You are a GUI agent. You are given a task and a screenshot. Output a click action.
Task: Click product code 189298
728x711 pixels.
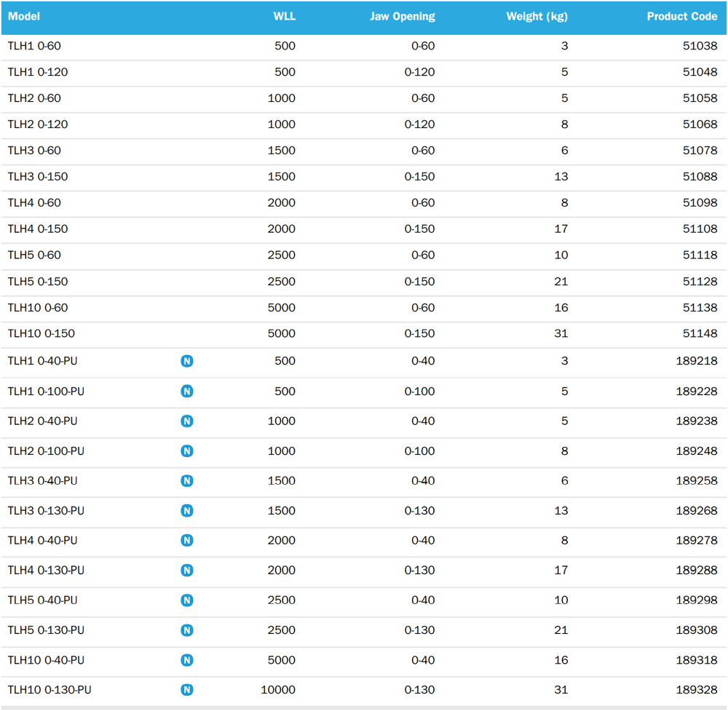pyautogui.click(x=697, y=600)
